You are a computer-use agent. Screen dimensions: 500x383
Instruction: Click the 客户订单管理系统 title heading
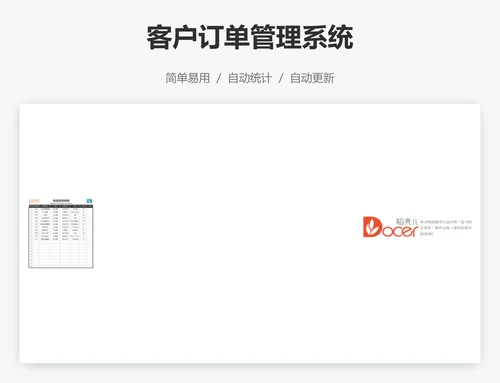pos(250,37)
